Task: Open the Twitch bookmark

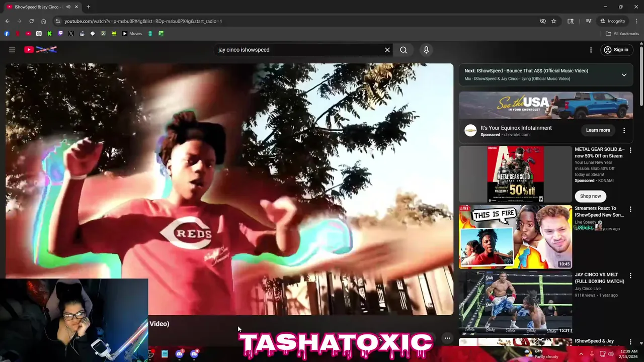Action: click(x=60, y=34)
